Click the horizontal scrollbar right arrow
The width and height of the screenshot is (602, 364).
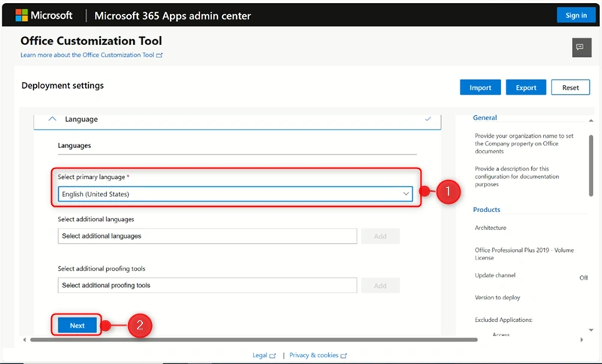click(582, 339)
